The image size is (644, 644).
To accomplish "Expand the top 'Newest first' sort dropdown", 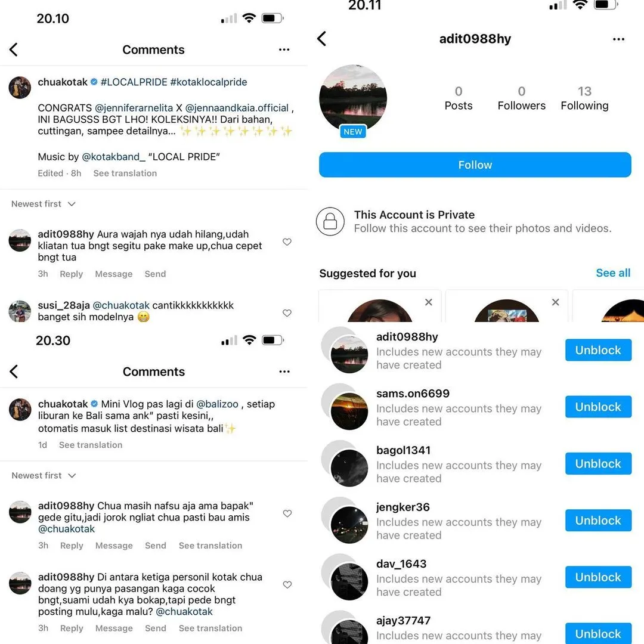I will [x=43, y=204].
